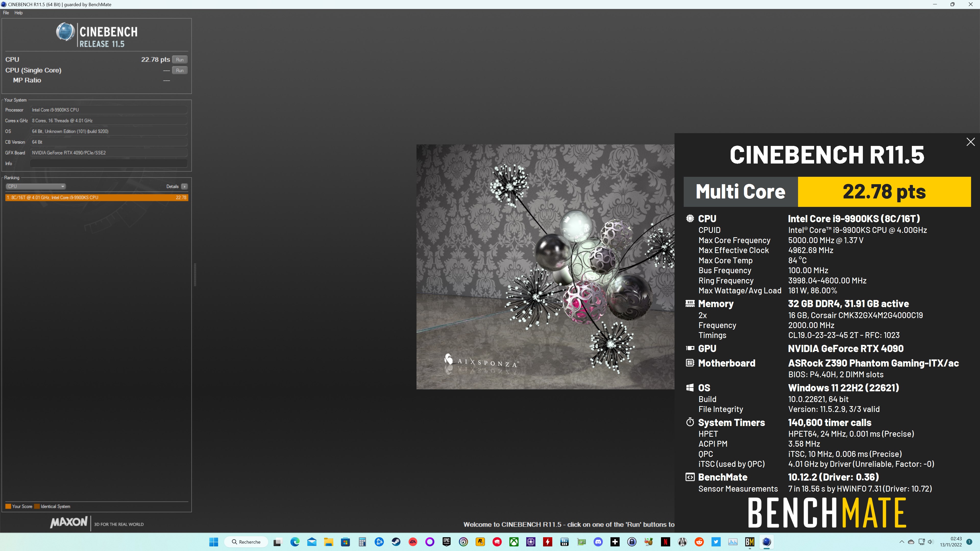The width and height of the screenshot is (980, 551).
Task: Run the CPU multi-core benchmark
Action: pos(180,60)
